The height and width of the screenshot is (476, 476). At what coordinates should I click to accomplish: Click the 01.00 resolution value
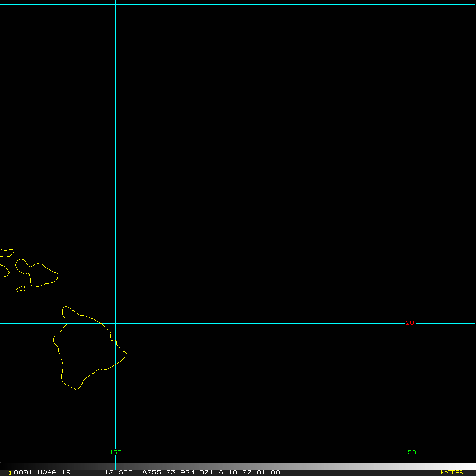[268, 472]
